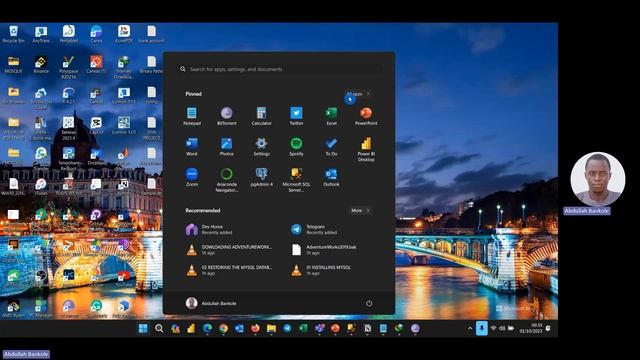Select the Dropbox desktop shortcut
Viewport: 640px width, 360px height.
coord(96,156)
